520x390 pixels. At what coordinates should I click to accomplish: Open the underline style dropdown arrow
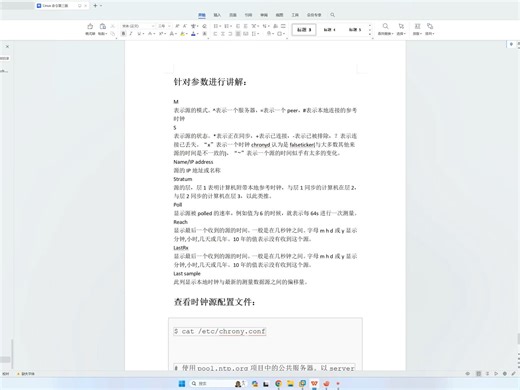point(143,34)
